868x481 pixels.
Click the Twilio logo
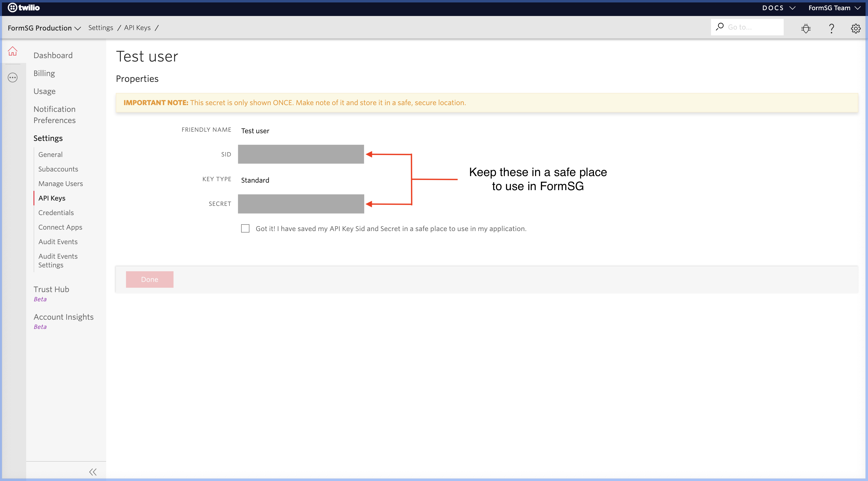24,8
